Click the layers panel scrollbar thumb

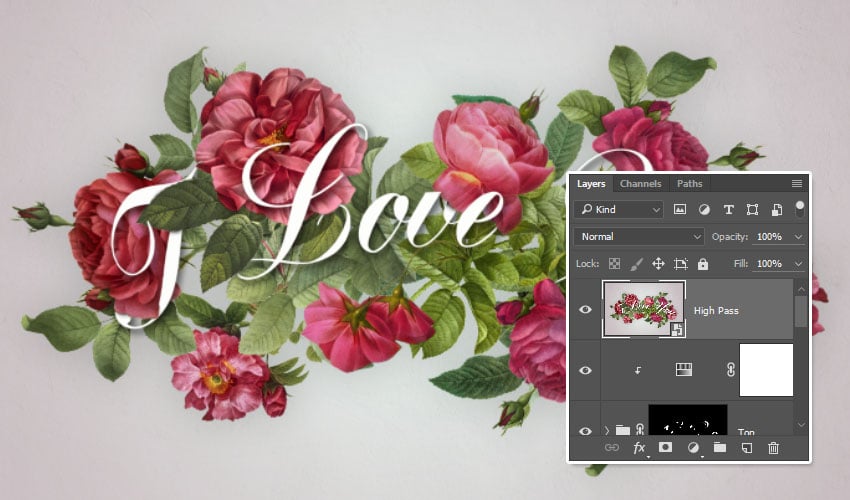pyautogui.click(x=801, y=311)
